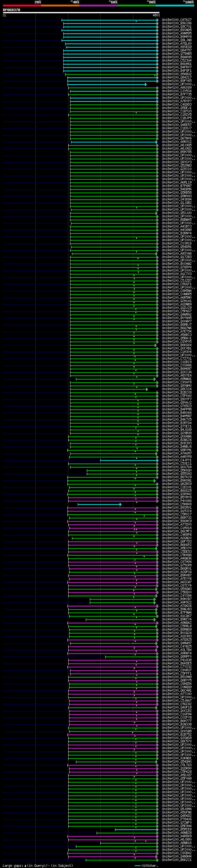Click the UniRef100_Q75H85 entry
Screen dimensions: 197x868
point(177,54)
